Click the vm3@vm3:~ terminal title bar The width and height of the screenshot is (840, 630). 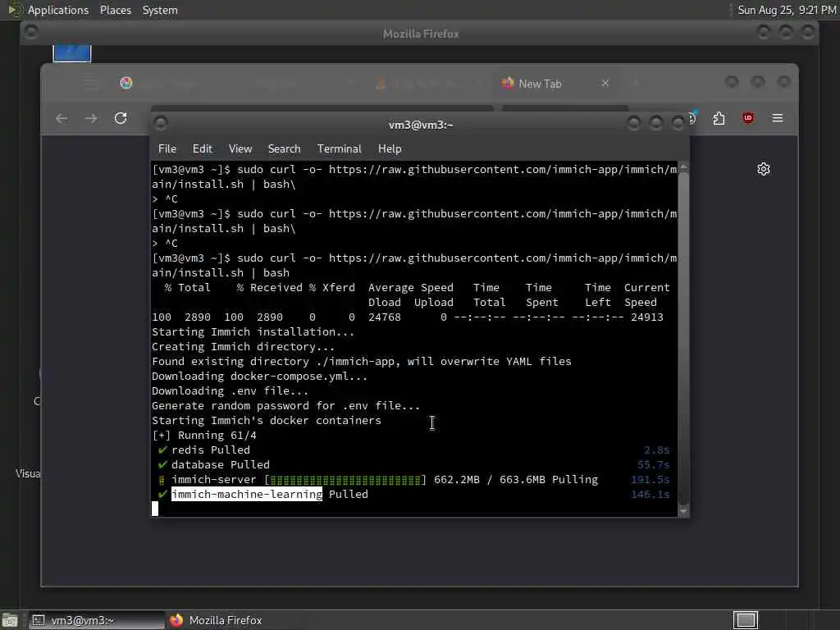click(x=421, y=125)
